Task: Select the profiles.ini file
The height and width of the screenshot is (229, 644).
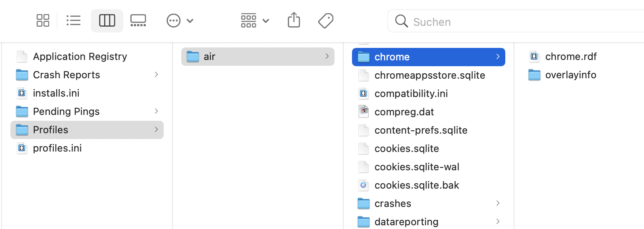Action: 57,148
